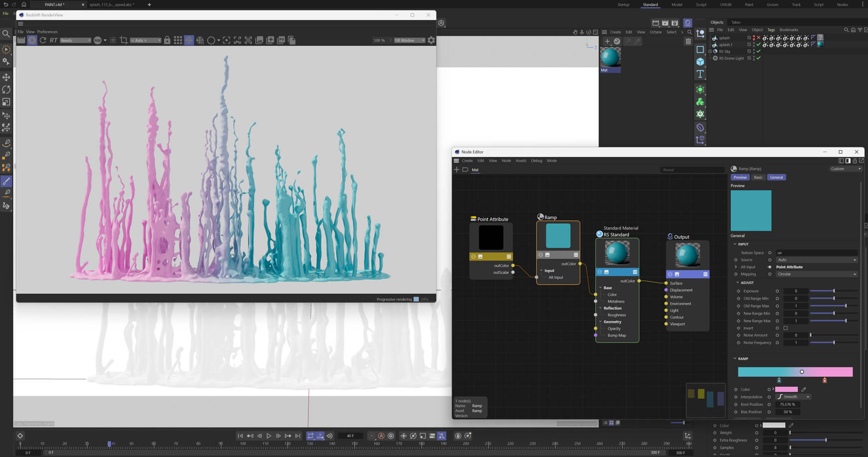Select the crop region tool in RenderView

124,40
